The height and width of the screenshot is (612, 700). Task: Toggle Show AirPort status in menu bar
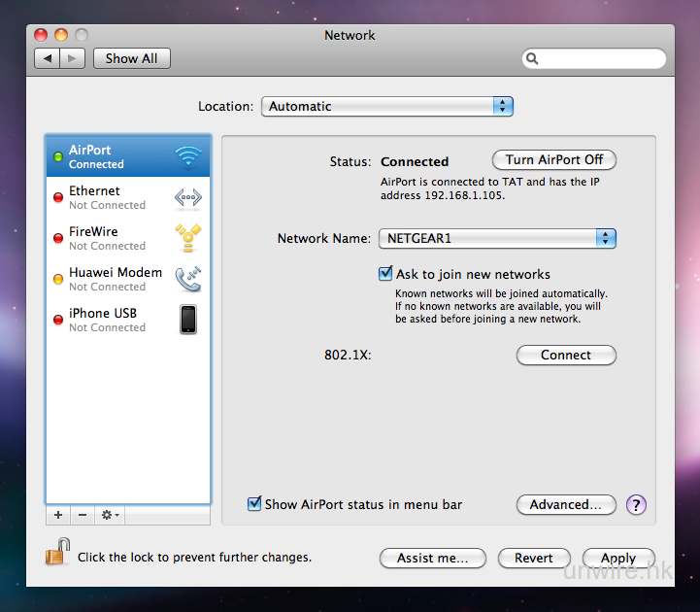tap(254, 504)
